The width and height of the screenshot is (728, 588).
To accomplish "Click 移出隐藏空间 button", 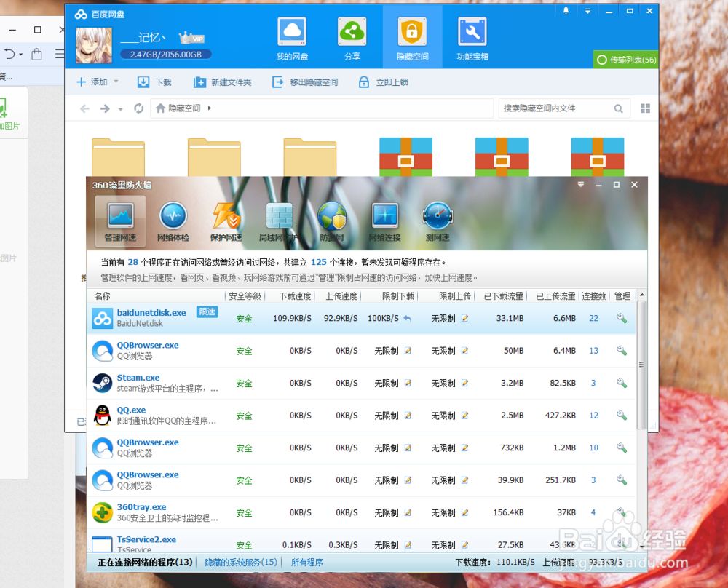I will pos(305,82).
